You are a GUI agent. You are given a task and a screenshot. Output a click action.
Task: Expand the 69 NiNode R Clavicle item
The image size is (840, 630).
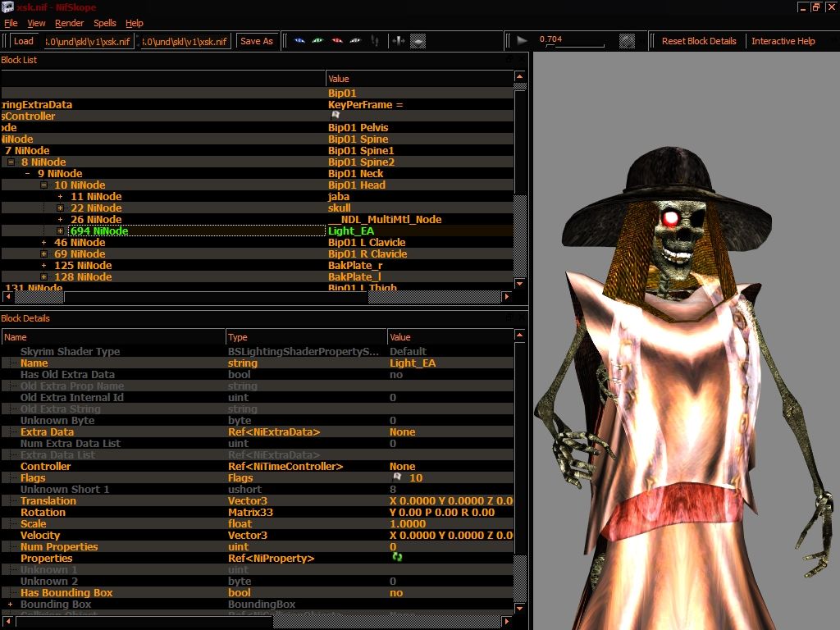tap(44, 254)
